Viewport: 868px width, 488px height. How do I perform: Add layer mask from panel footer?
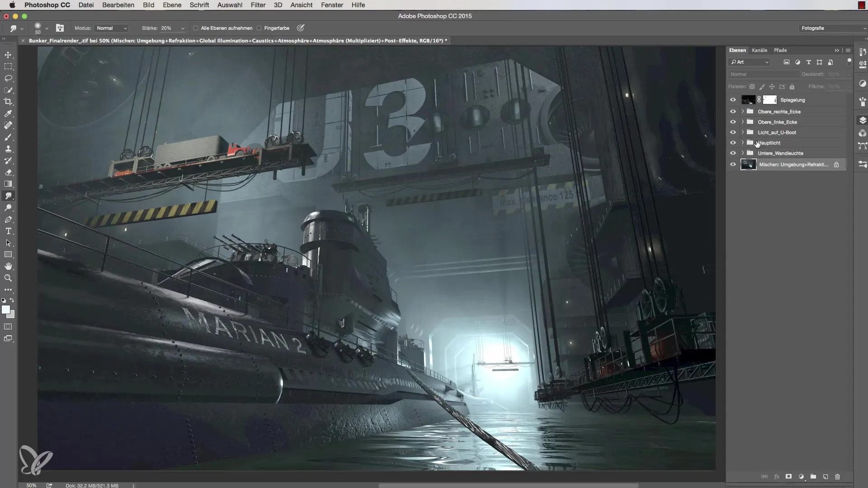point(788,477)
